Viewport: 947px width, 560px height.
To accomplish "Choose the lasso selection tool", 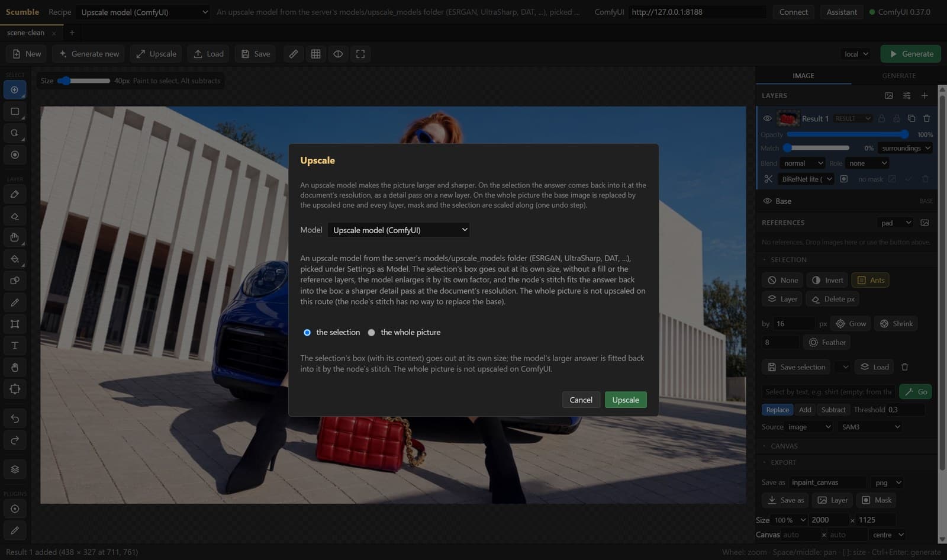I will point(15,133).
